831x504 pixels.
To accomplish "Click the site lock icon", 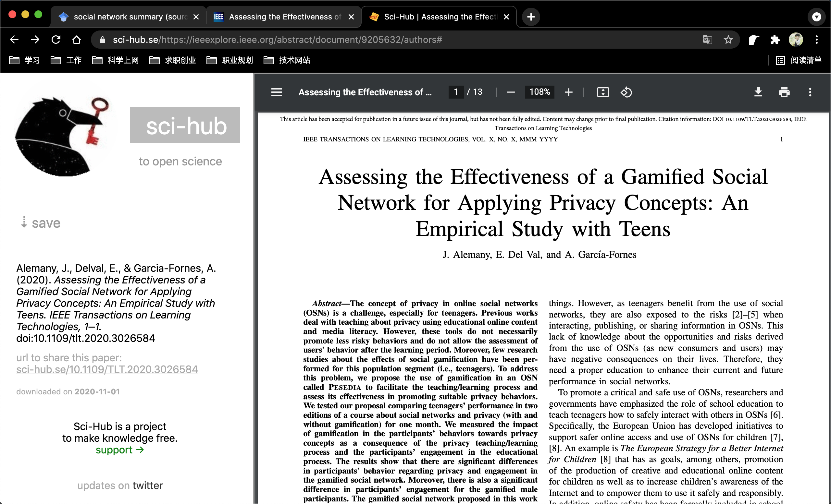I will (103, 40).
